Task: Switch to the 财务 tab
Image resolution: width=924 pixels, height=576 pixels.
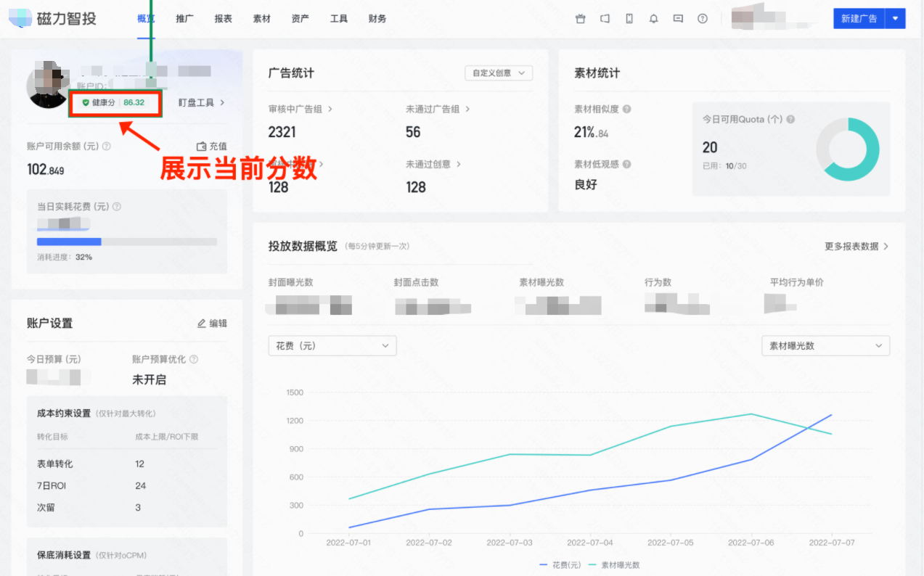Action: (x=377, y=19)
